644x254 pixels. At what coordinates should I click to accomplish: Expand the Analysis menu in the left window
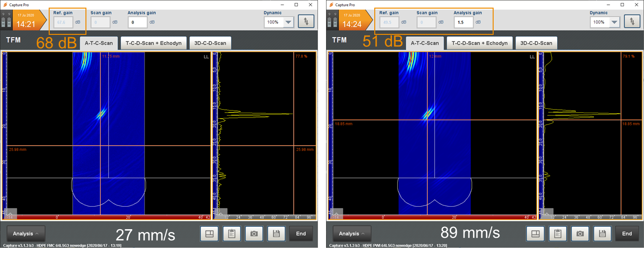(x=26, y=233)
